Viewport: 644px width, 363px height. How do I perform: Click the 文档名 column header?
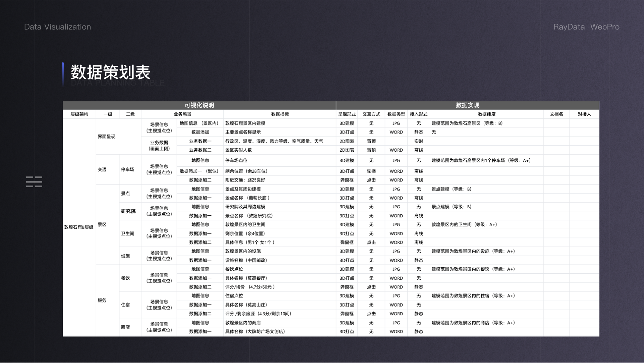point(556,114)
